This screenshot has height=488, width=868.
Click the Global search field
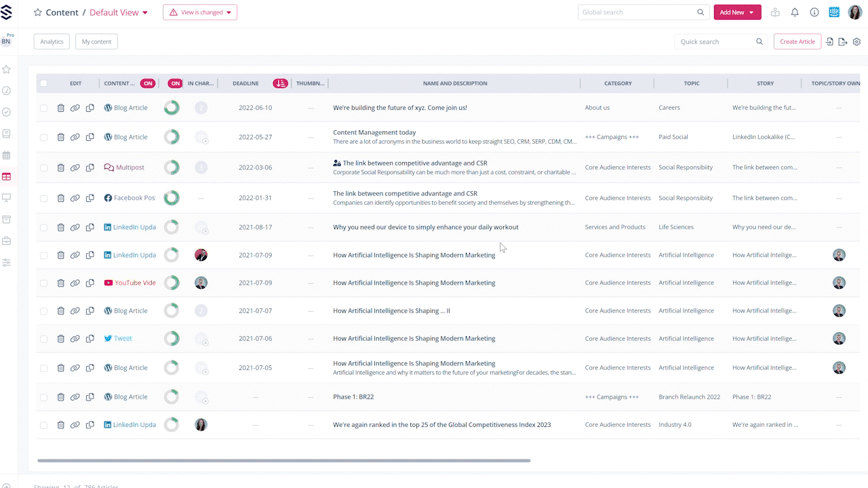tap(637, 12)
